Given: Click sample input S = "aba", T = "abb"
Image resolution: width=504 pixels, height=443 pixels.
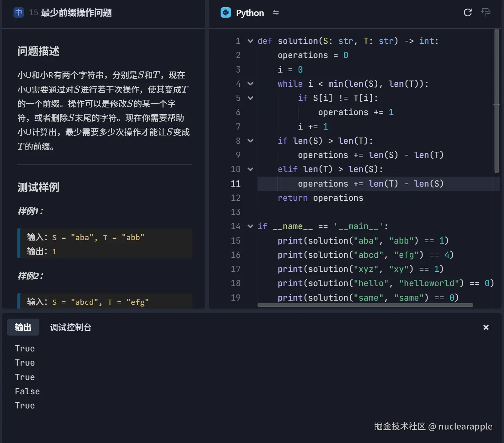Looking at the screenshot, I should point(86,237).
